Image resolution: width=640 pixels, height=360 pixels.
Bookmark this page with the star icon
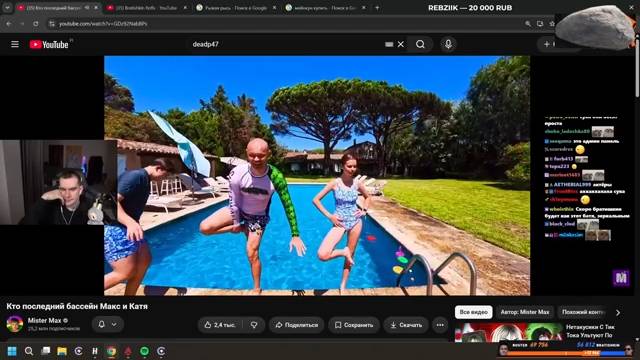(x=552, y=24)
